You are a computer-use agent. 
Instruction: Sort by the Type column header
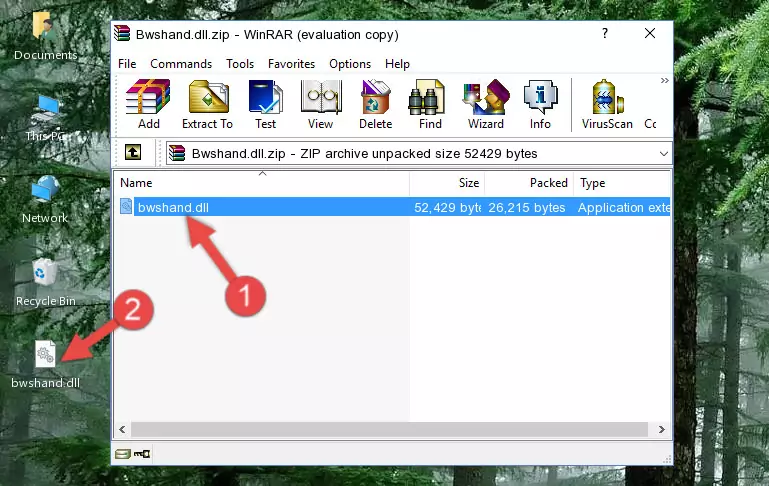pyautogui.click(x=621, y=183)
